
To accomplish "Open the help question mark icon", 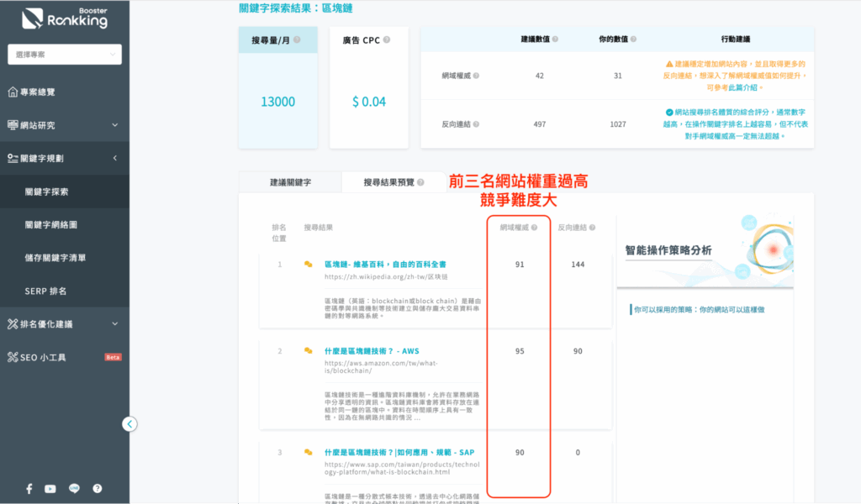I will 98,488.
